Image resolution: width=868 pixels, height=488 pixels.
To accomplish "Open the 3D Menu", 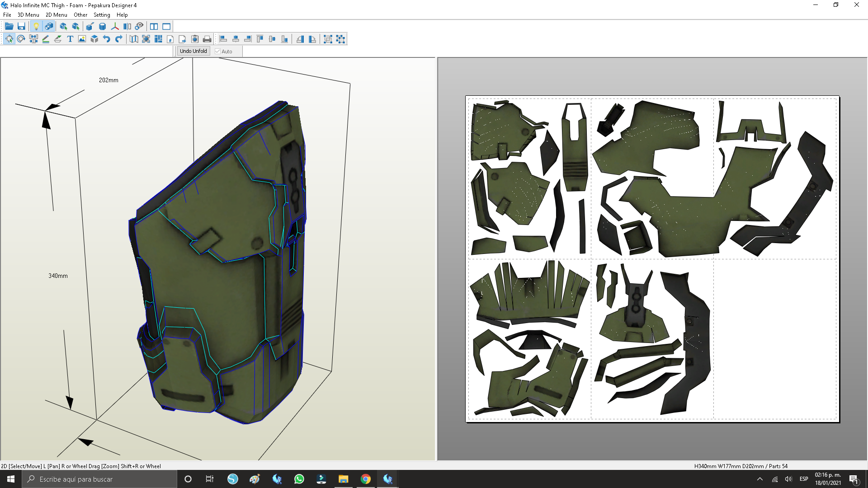I will [x=28, y=15].
